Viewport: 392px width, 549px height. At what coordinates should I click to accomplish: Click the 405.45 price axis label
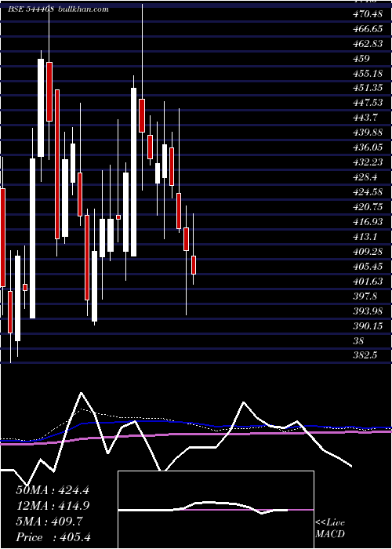tap(368, 267)
